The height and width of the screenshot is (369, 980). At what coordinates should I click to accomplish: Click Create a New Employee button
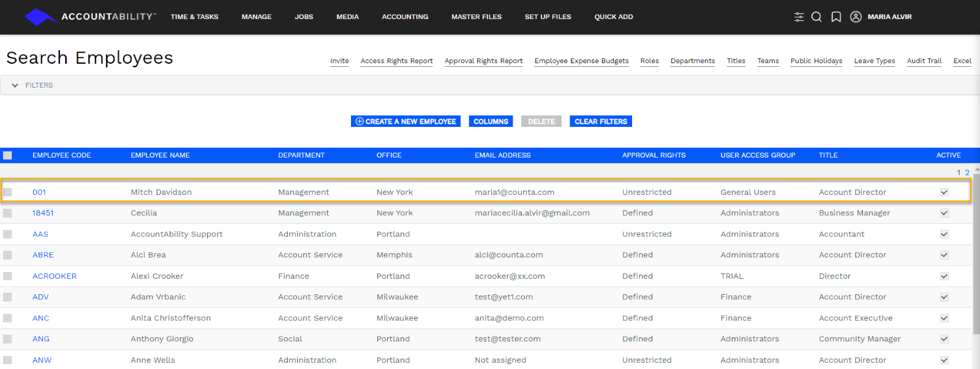tap(405, 121)
